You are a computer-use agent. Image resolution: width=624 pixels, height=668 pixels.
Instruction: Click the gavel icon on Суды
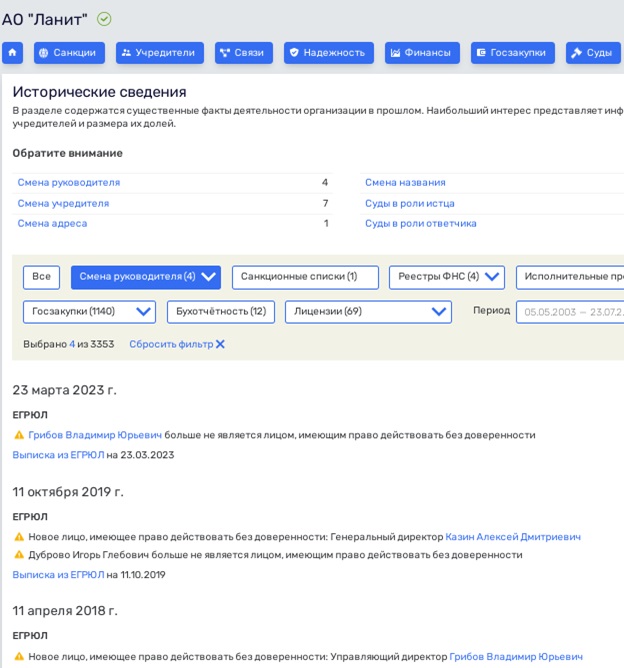click(576, 53)
